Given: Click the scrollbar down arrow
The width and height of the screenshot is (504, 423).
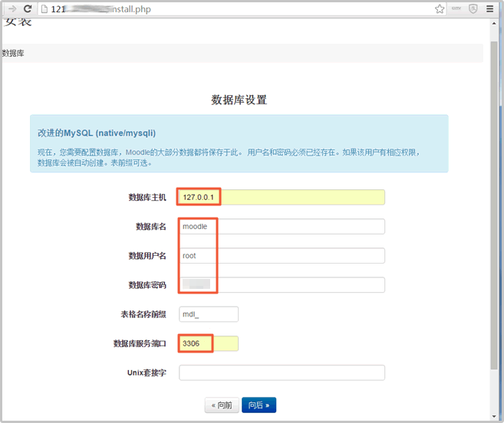Looking at the screenshot, I should (495, 417).
